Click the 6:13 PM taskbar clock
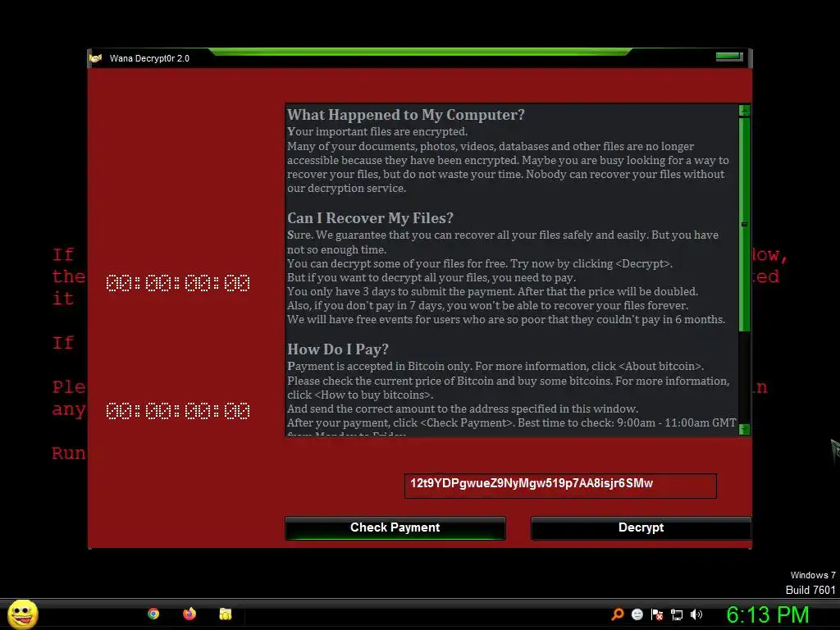This screenshot has width=840, height=630. pos(768,614)
